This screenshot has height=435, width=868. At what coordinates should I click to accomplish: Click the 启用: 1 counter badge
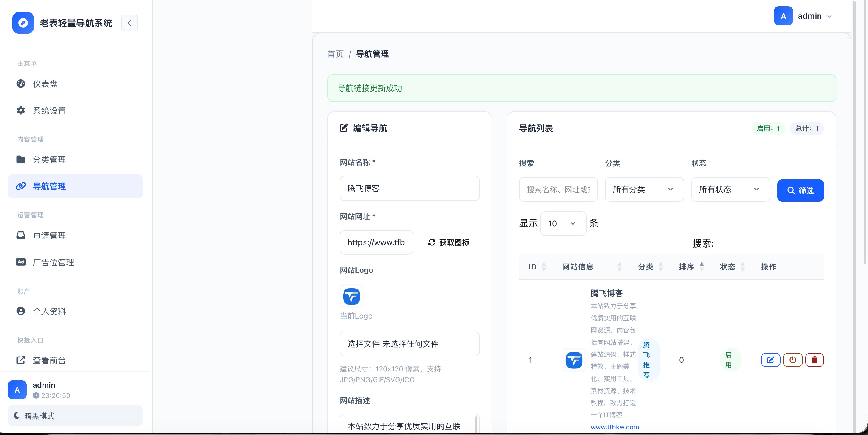(768, 128)
